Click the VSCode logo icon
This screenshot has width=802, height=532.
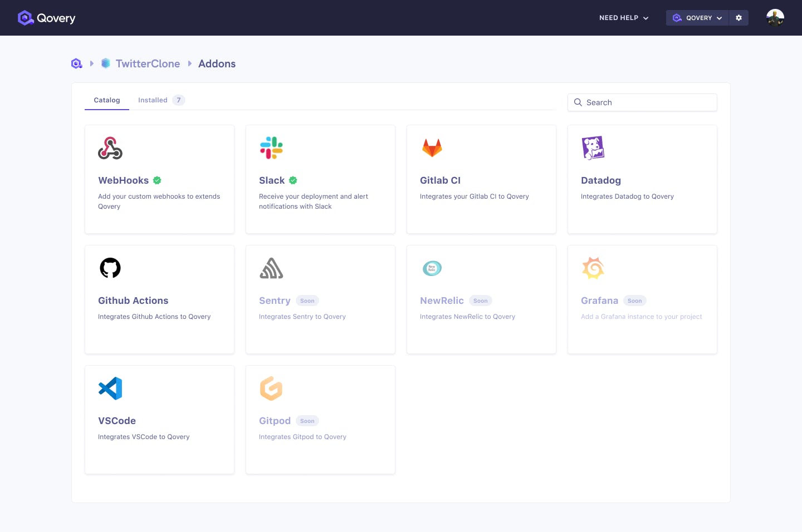[x=110, y=388]
